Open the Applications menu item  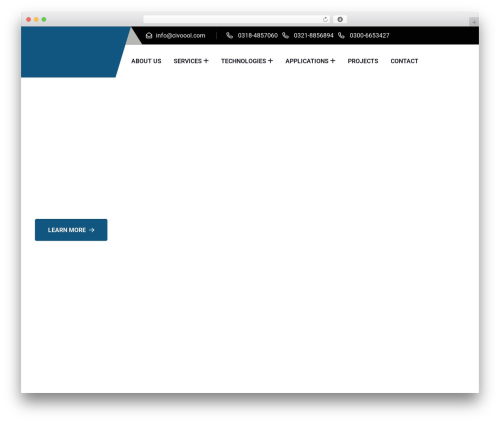pos(307,61)
